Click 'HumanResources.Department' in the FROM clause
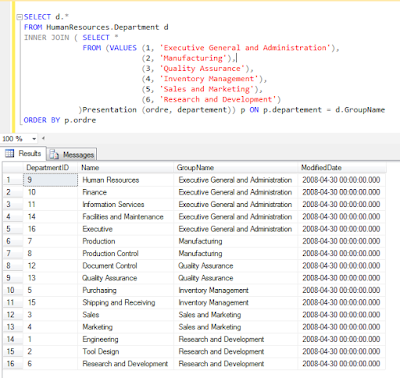The height and width of the screenshot is (378, 400). coord(103,27)
